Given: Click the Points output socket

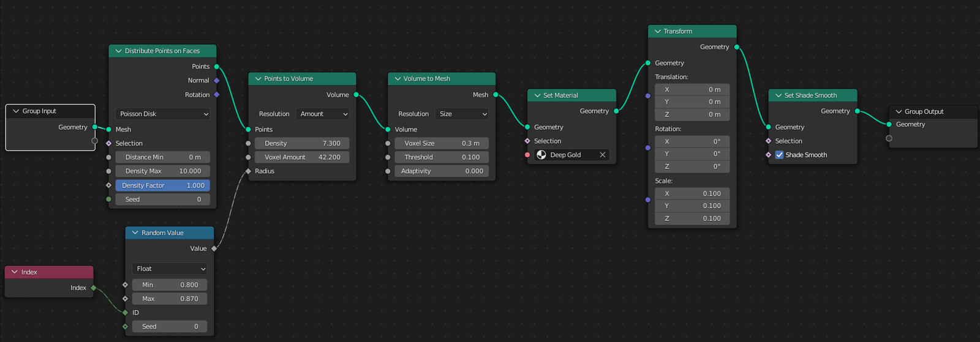Looking at the screenshot, I should 217,67.
